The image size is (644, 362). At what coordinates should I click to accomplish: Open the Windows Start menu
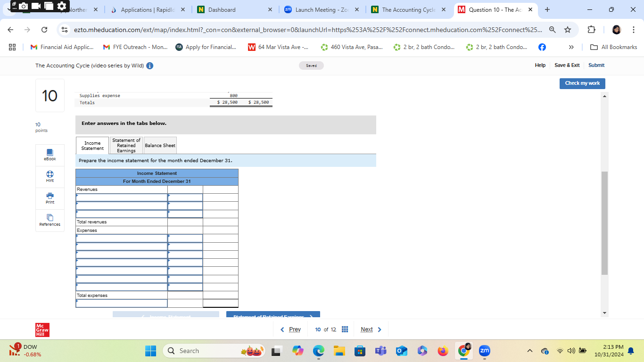point(150,351)
